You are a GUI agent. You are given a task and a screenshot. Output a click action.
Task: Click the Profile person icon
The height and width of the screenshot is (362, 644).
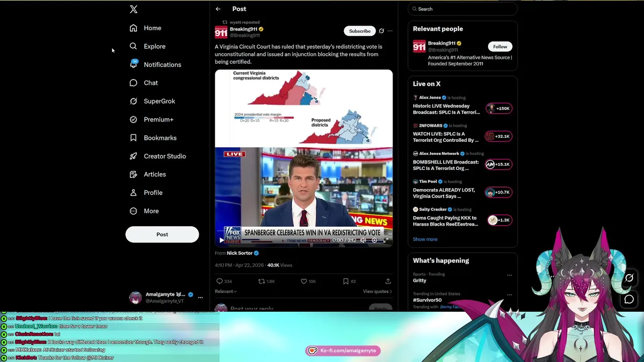[133, 193]
